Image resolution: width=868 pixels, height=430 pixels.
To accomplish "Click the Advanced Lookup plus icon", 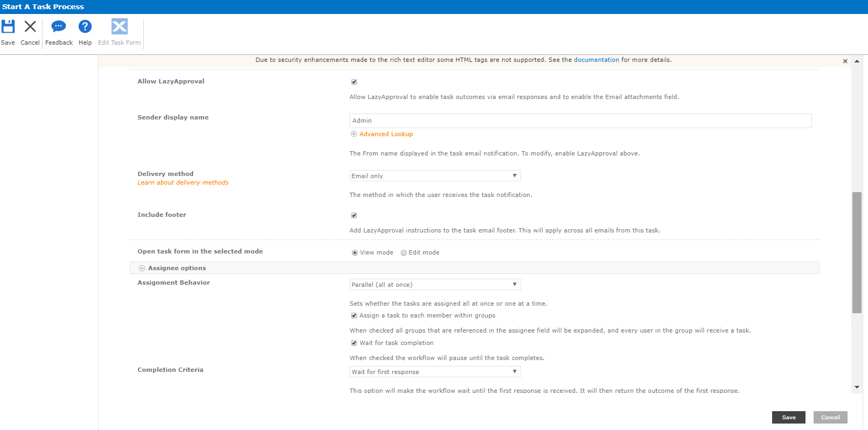I will coord(353,134).
